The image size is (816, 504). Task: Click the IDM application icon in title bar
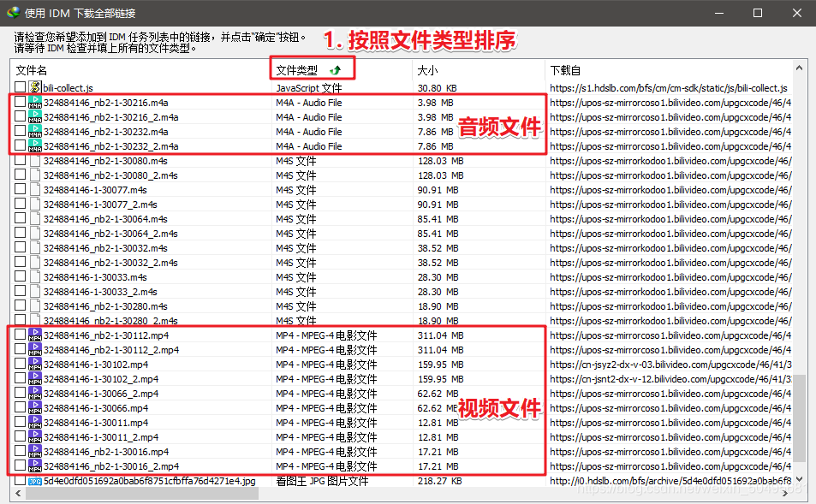[13, 13]
